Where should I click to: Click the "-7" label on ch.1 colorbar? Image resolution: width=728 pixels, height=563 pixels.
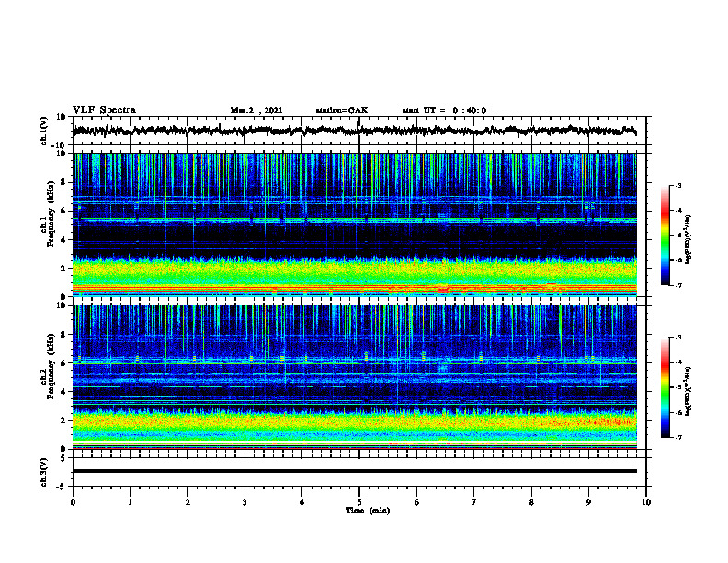tap(678, 285)
